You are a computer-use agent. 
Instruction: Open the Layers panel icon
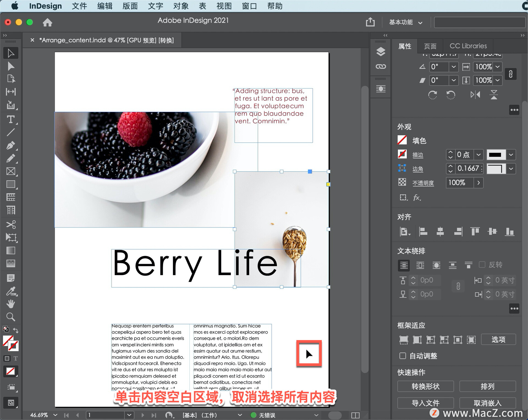(x=381, y=52)
